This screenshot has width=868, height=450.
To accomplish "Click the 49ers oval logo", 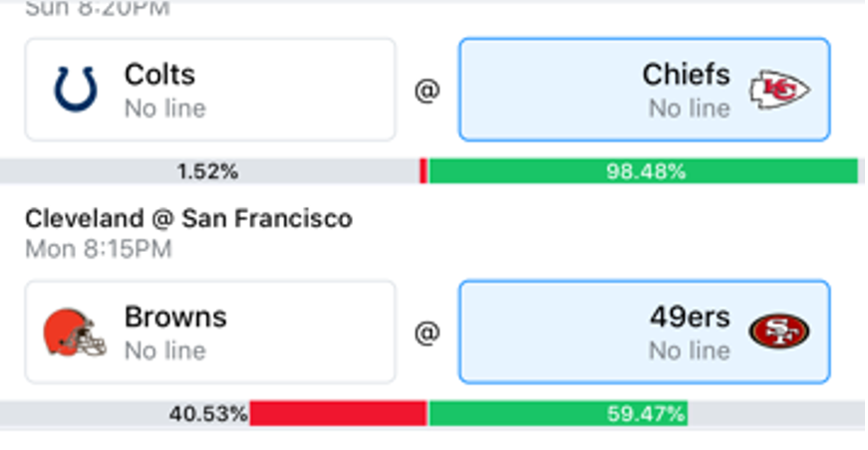I will pos(779,332).
